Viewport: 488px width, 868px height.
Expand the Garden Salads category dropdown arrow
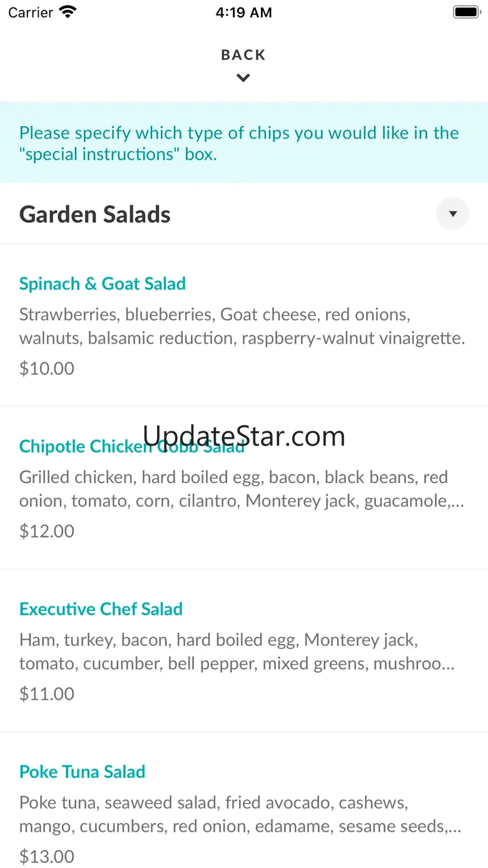[x=452, y=214]
